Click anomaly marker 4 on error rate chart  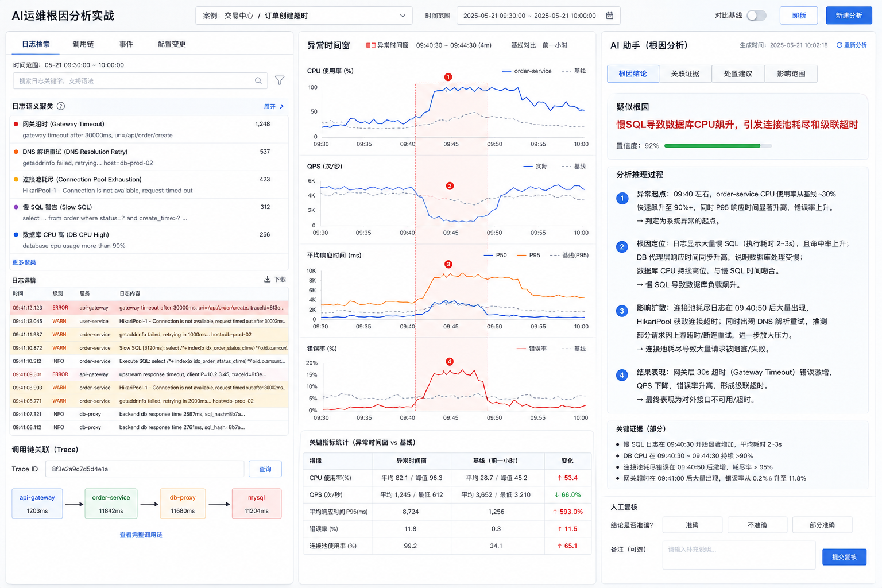click(x=450, y=362)
